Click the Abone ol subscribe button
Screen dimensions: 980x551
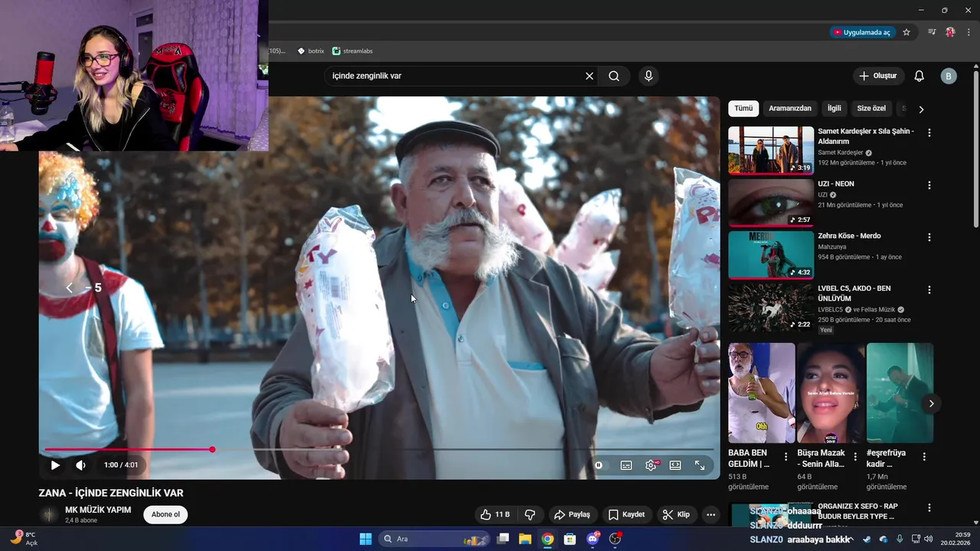[x=165, y=514]
